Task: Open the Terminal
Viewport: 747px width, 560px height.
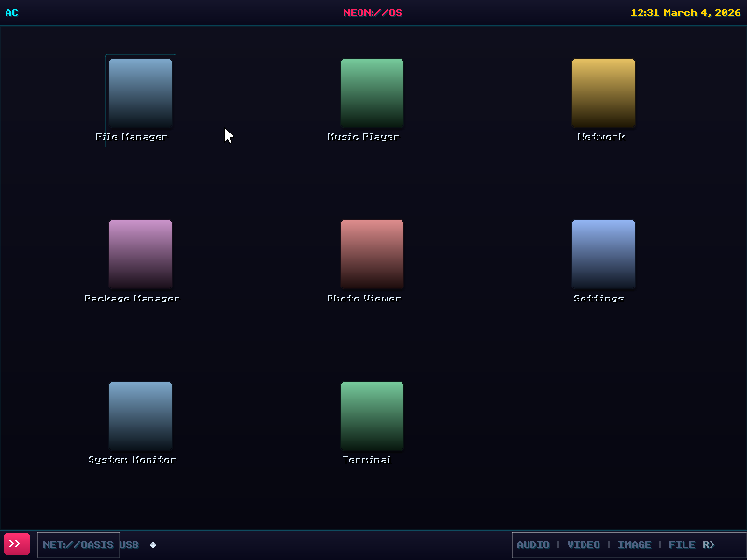Action: point(372,415)
